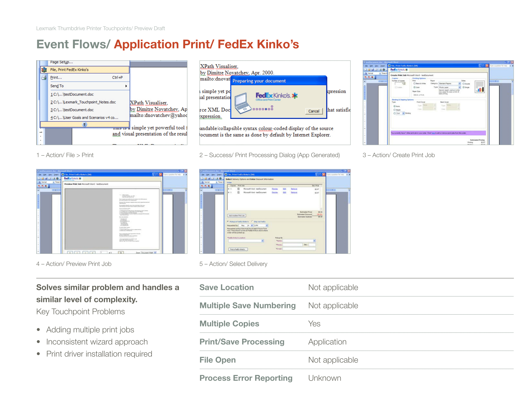Click FedEx Kinko's toolbar icon in Create Print Job screenshot

coord(384,70)
